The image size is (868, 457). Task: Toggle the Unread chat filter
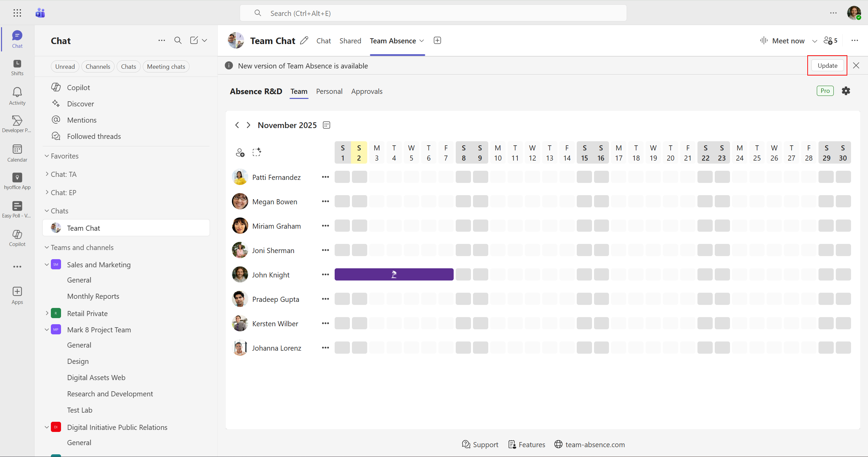click(65, 66)
